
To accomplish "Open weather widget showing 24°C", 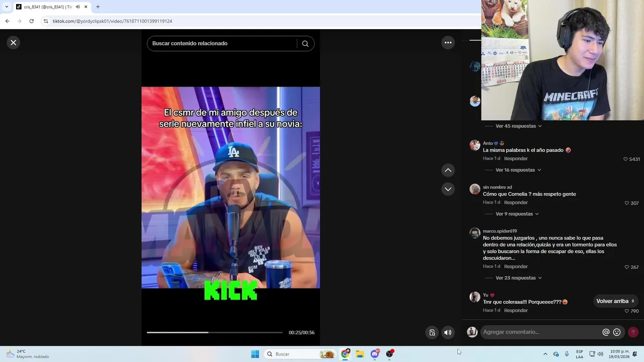I will [28, 354].
